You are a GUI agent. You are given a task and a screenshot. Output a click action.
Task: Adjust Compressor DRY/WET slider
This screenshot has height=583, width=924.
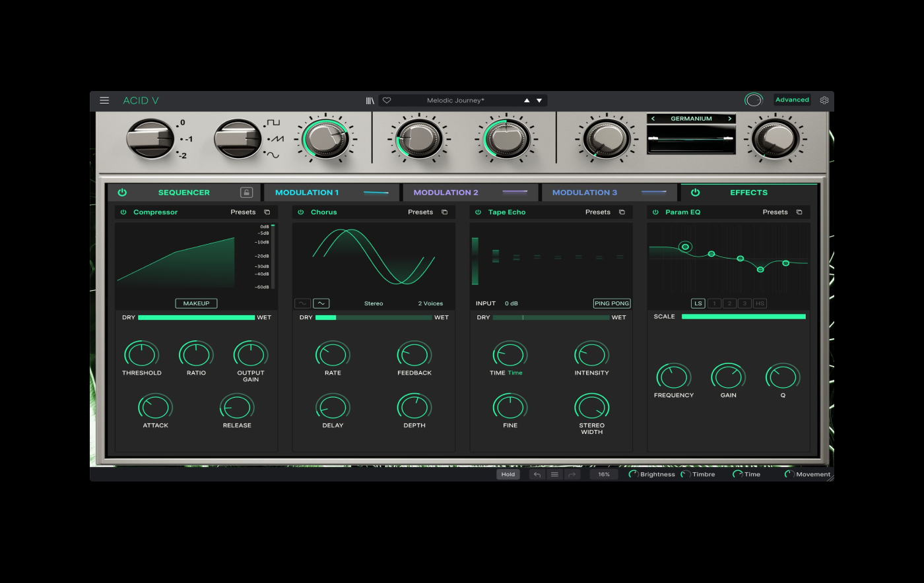tap(196, 317)
